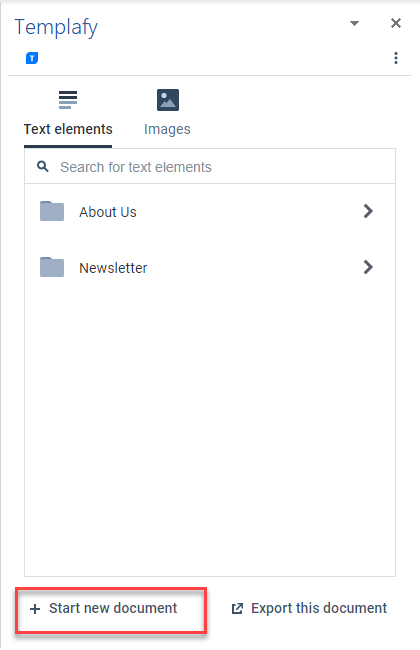The height and width of the screenshot is (650, 420).
Task: Click the blue Templafy logo icon
Action: 32,58
